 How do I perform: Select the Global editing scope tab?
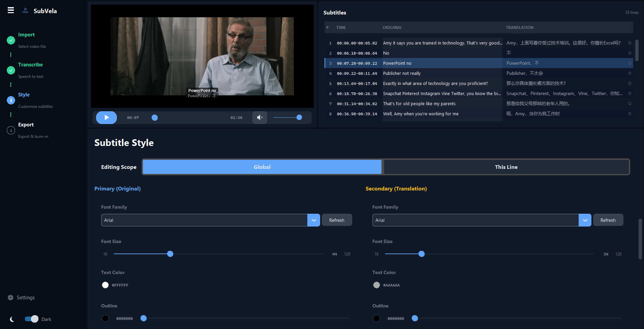point(262,167)
